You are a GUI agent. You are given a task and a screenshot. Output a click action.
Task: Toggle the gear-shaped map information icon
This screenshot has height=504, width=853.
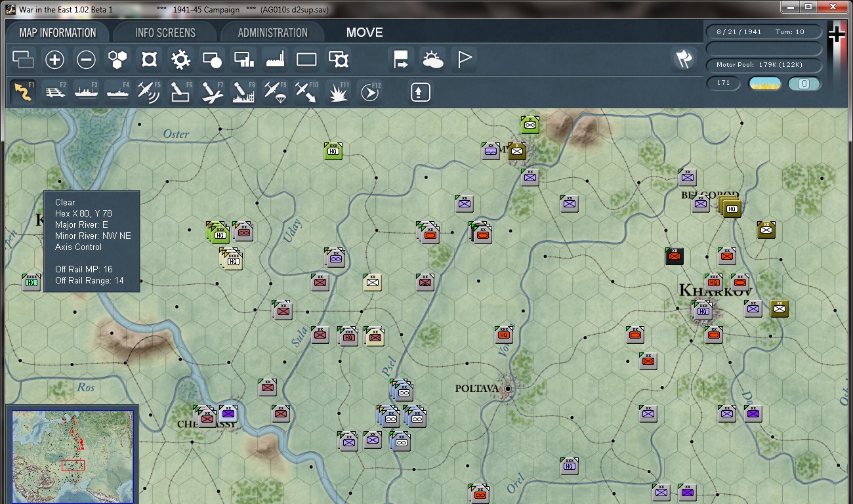click(x=180, y=60)
